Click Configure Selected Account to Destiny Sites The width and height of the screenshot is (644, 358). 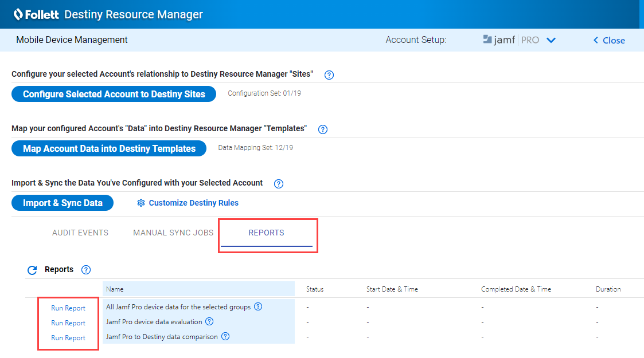[114, 94]
